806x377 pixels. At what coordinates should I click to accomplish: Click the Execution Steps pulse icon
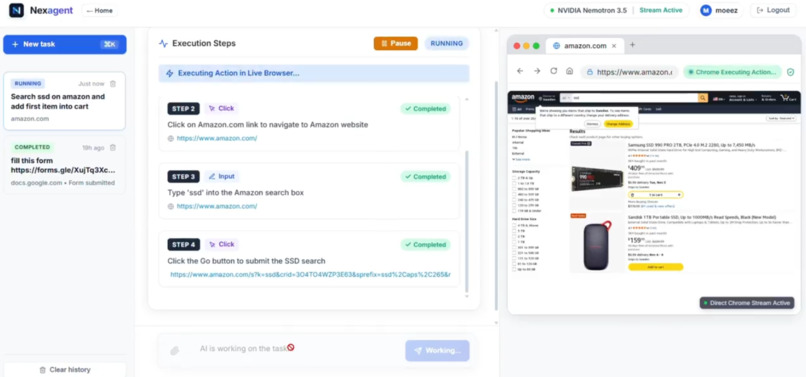pyautogui.click(x=163, y=44)
